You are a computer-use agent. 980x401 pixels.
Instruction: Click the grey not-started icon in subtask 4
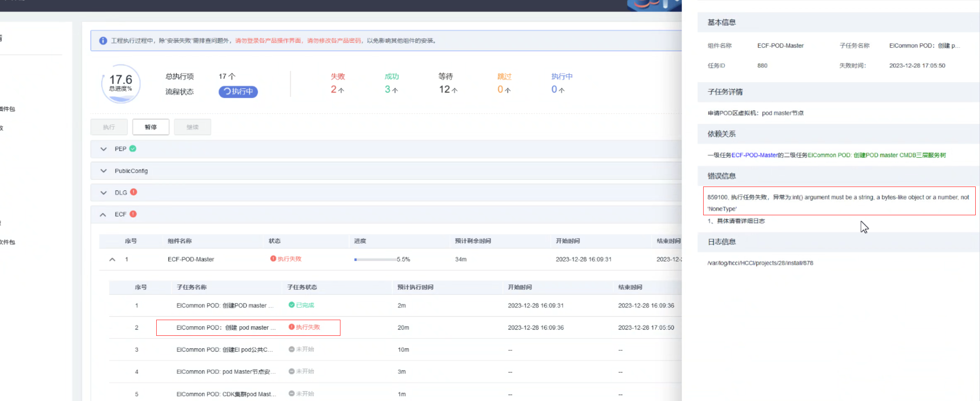291,371
